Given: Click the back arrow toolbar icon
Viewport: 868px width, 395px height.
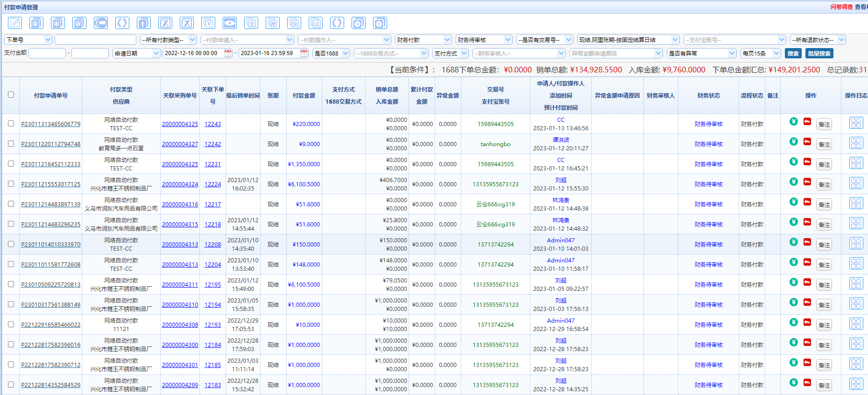Looking at the screenshot, I should (x=101, y=23).
